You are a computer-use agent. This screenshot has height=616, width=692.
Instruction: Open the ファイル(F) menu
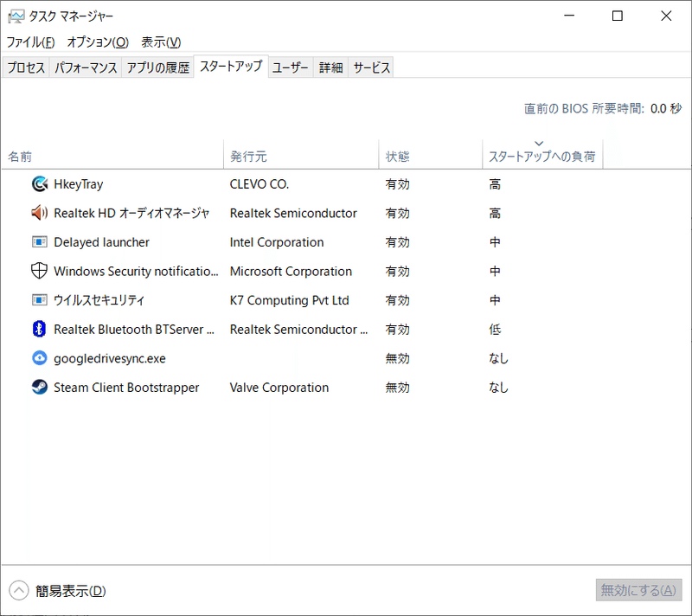pos(30,42)
